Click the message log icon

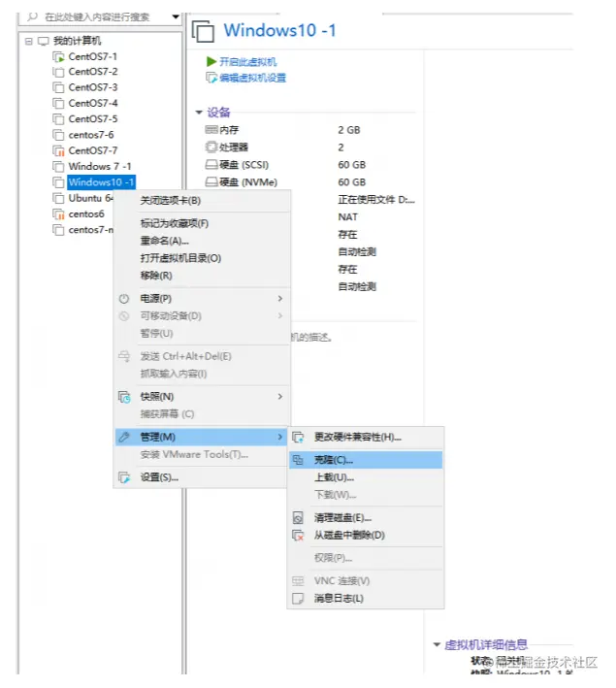coord(298,599)
